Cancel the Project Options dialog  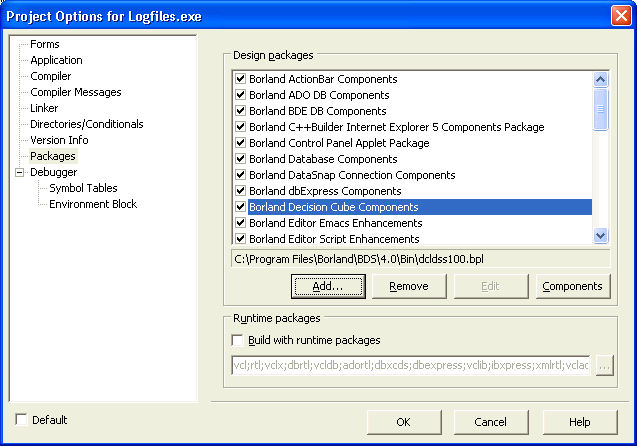(491, 422)
